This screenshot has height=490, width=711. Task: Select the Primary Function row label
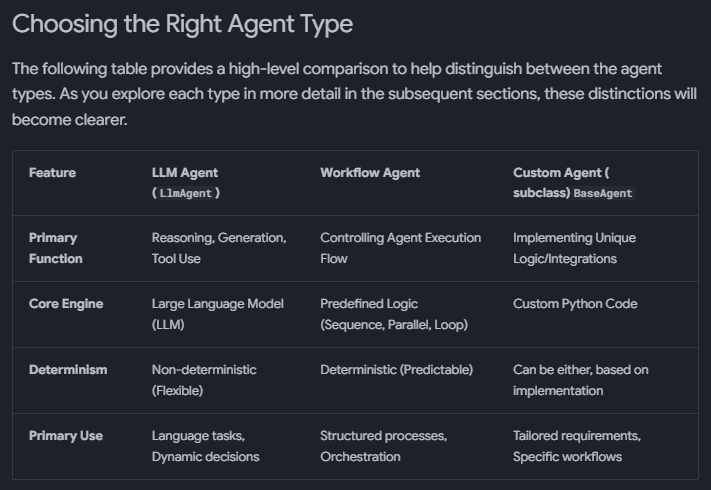55,248
